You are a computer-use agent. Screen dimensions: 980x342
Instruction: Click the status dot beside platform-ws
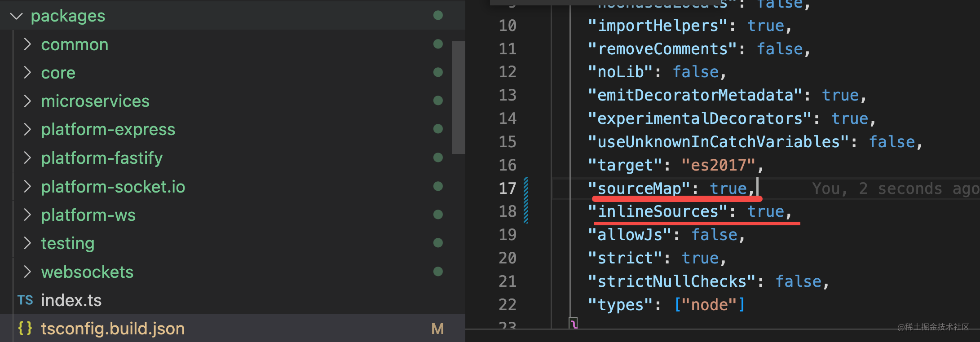(438, 215)
